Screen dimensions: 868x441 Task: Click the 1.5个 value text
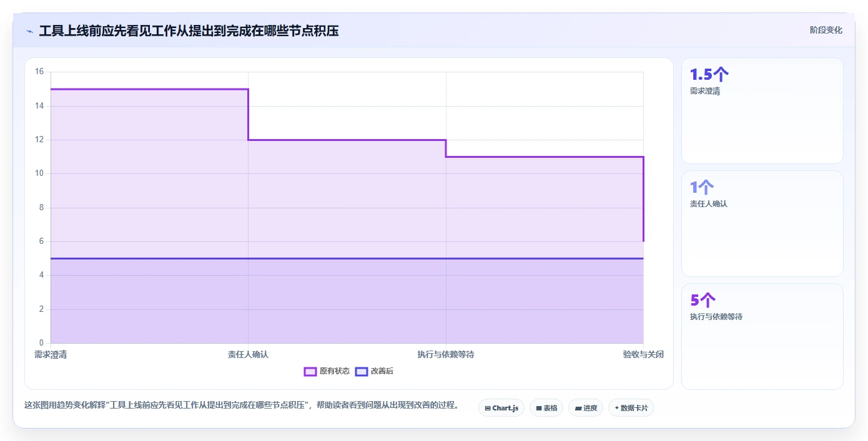pyautogui.click(x=709, y=75)
